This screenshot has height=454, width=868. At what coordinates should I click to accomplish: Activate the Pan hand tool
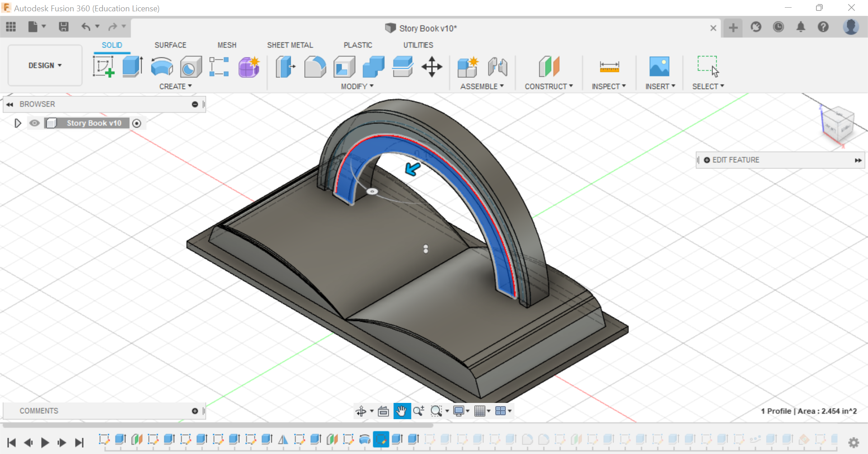click(x=402, y=411)
